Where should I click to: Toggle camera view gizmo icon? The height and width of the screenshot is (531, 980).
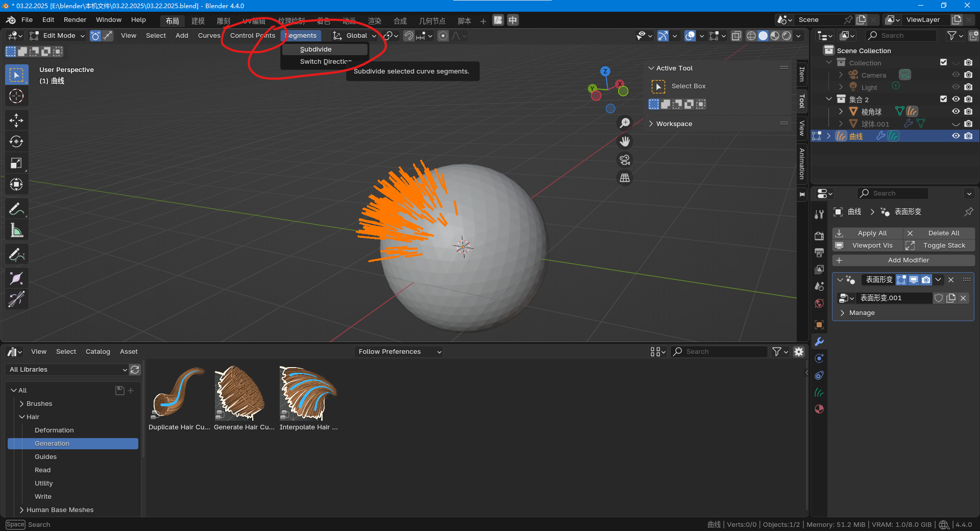pyautogui.click(x=625, y=160)
